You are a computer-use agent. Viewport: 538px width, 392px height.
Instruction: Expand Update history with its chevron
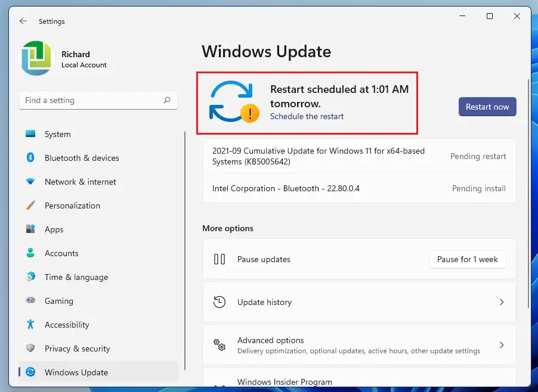(x=501, y=302)
